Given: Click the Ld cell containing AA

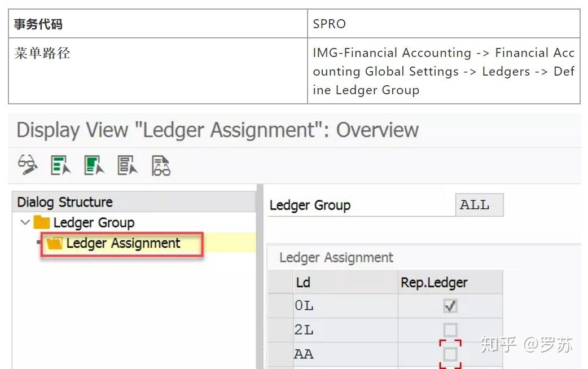Looking at the screenshot, I should click(x=345, y=354).
